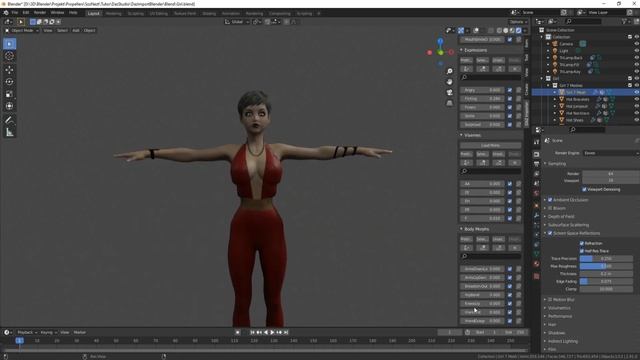The image size is (640, 360).
Task: Open the Object Mode dropdown
Action: (22, 31)
